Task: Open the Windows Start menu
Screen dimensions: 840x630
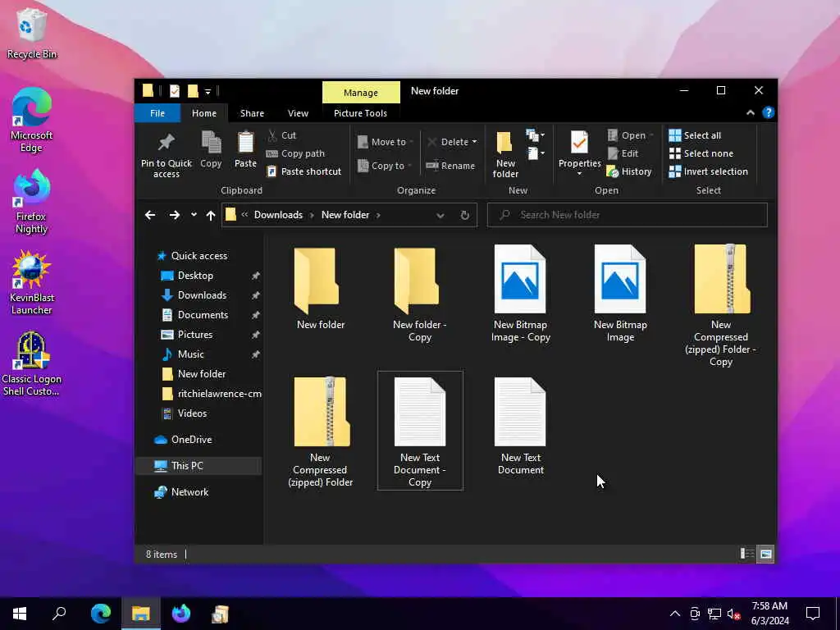Action: click(x=20, y=614)
